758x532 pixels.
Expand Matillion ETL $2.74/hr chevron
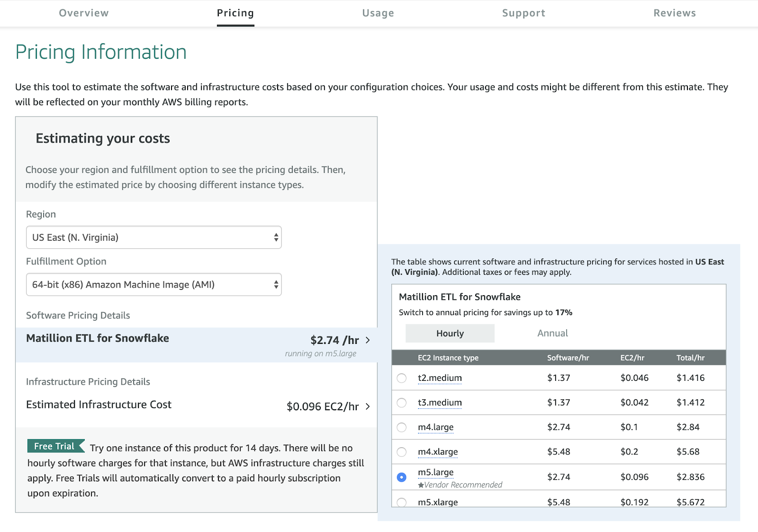[368, 340]
